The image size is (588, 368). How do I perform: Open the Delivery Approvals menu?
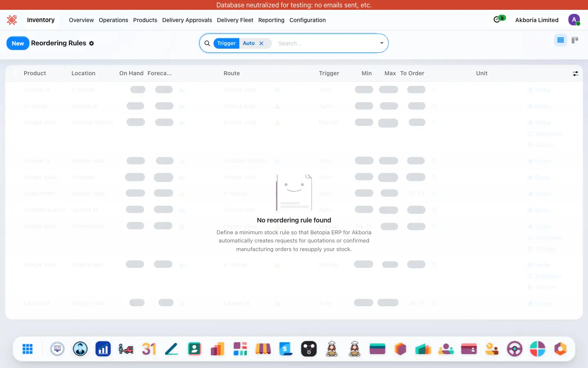tap(187, 20)
